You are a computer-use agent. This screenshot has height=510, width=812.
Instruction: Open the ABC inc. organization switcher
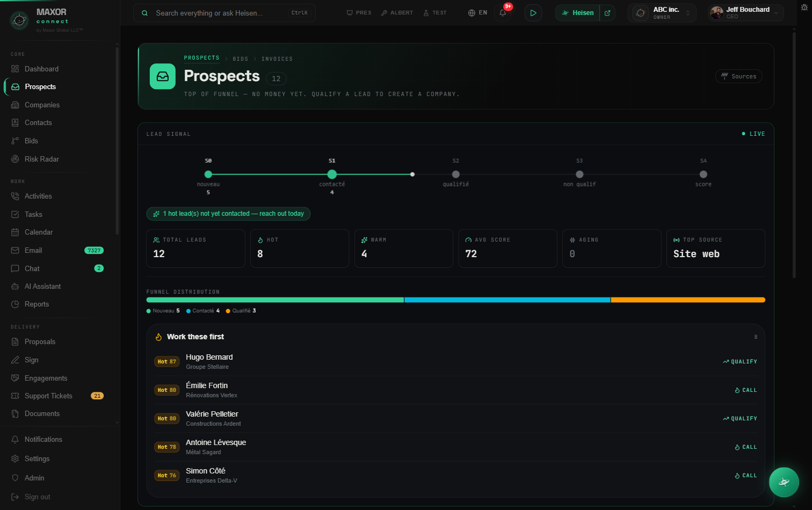point(662,13)
